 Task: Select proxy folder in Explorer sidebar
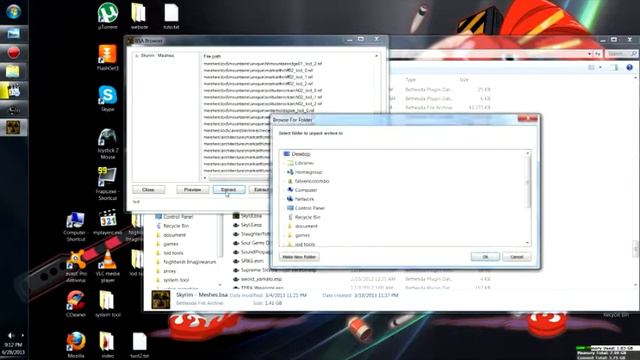click(x=170, y=271)
